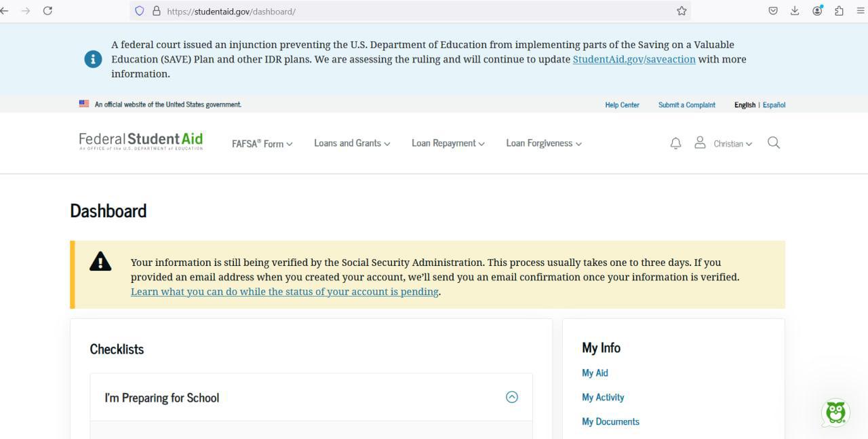
Task: Click the owl virtual assistant icon
Action: pyautogui.click(x=835, y=413)
